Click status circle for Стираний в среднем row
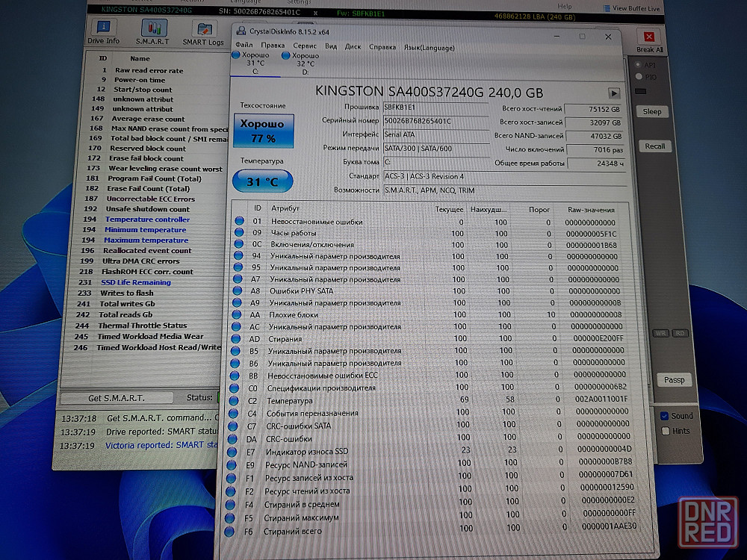747x560 pixels. point(230,504)
